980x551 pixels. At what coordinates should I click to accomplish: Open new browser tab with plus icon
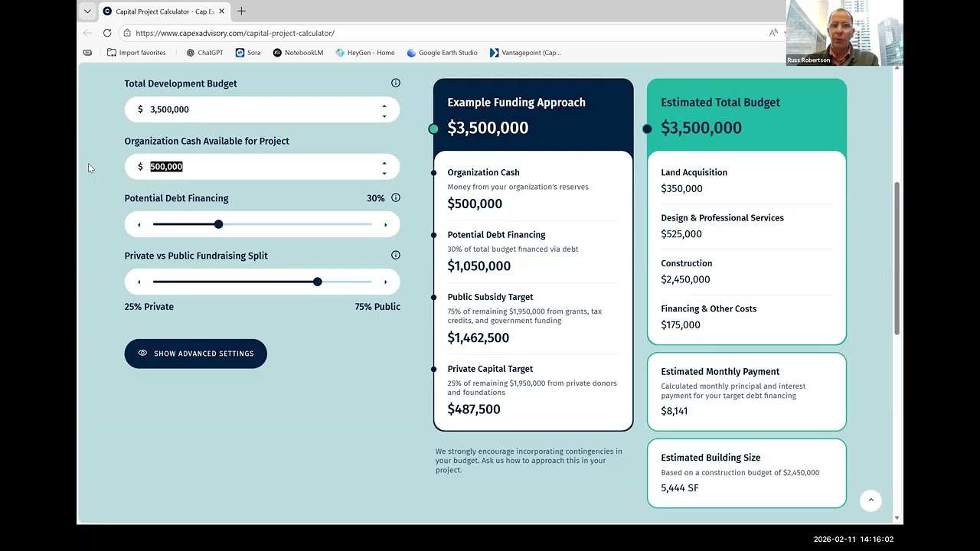pos(241,11)
